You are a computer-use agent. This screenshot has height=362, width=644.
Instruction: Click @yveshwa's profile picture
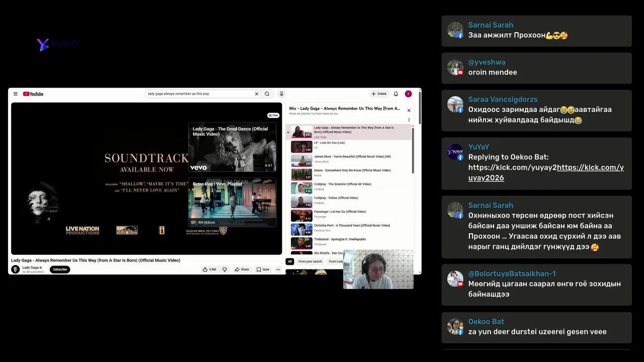[455, 67]
